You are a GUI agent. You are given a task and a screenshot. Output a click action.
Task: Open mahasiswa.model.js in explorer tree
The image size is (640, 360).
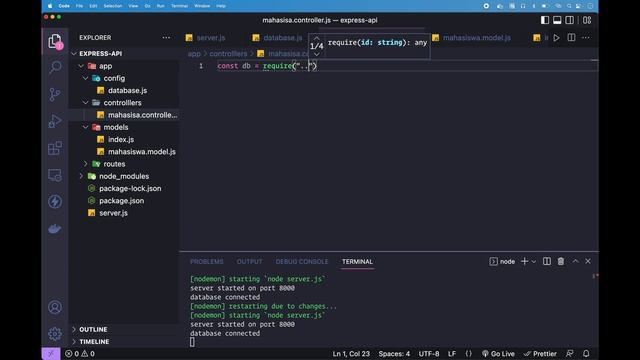(x=142, y=151)
